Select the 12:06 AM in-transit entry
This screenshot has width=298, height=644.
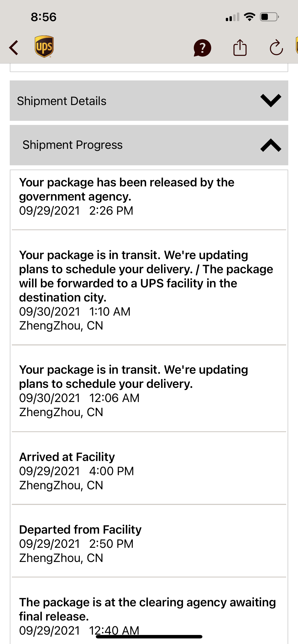(x=134, y=390)
